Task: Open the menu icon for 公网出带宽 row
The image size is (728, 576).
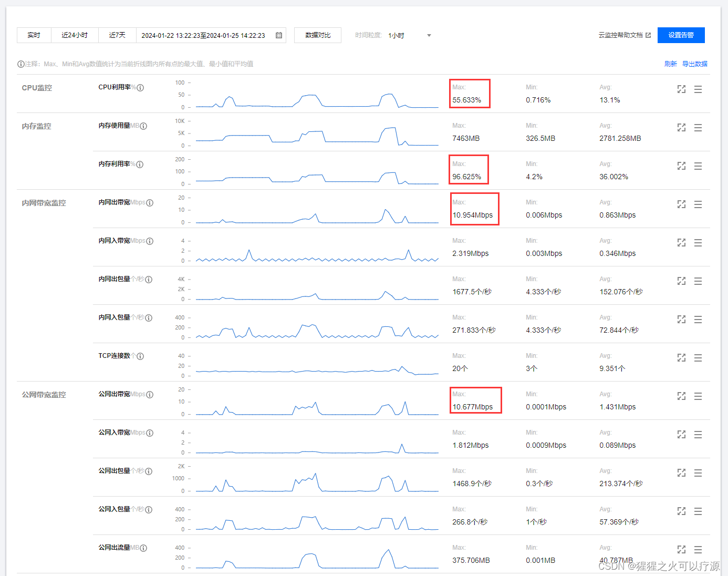Action: pyautogui.click(x=698, y=396)
